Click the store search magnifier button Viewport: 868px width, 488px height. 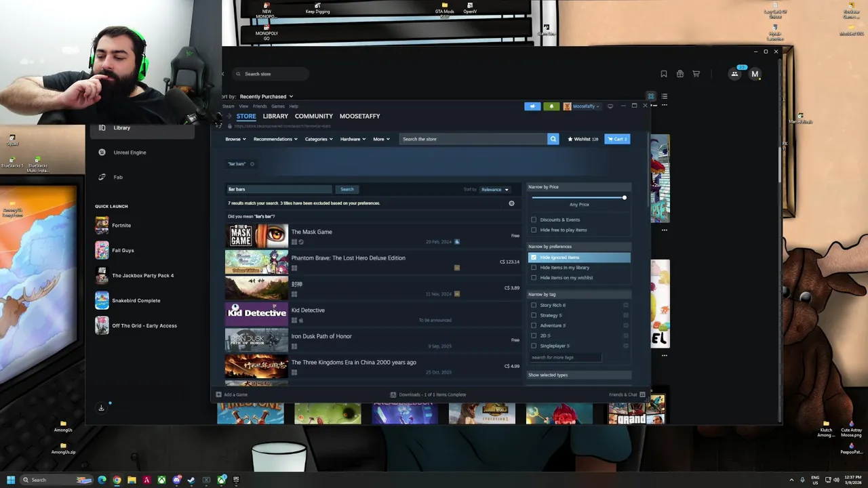point(553,139)
